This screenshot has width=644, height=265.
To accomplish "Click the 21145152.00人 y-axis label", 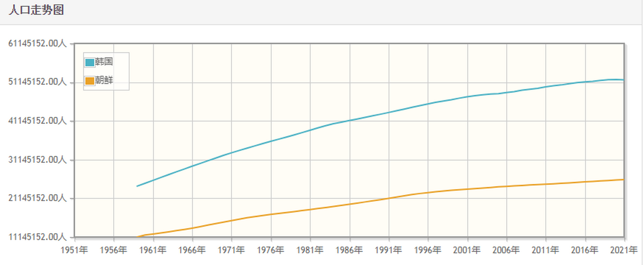I will pos(37,198).
